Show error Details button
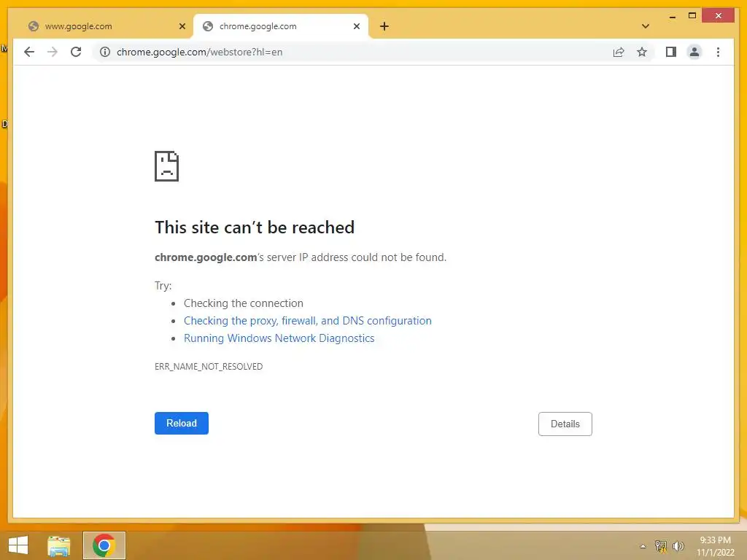This screenshot has height=560, width=747. [565, 424]
